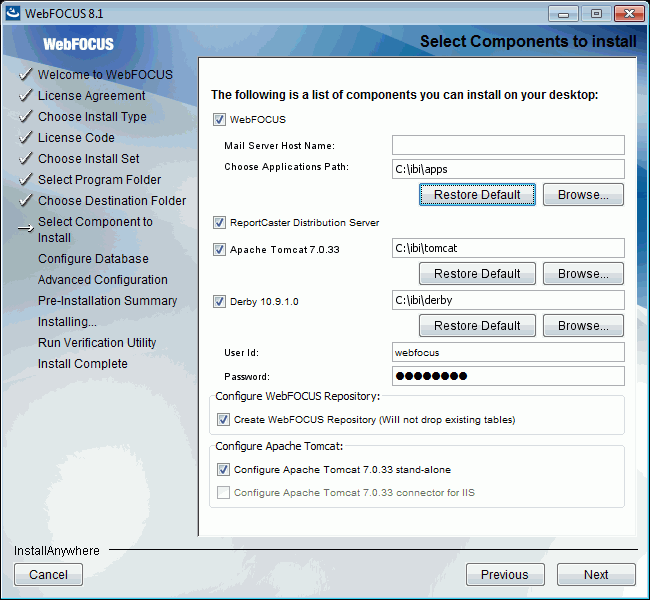Click the 'Select Component to Install' step
650x600 pixels.
[95, 230]
